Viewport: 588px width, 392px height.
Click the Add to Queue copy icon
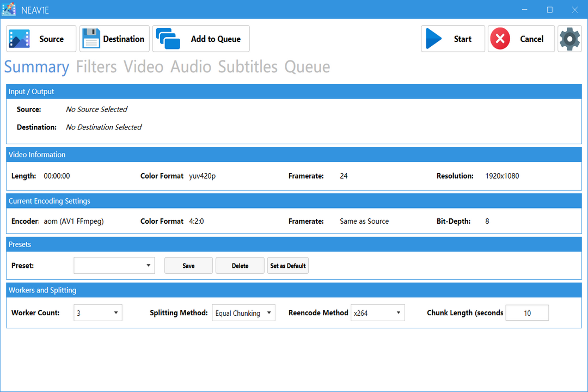(x=169, y=38)
